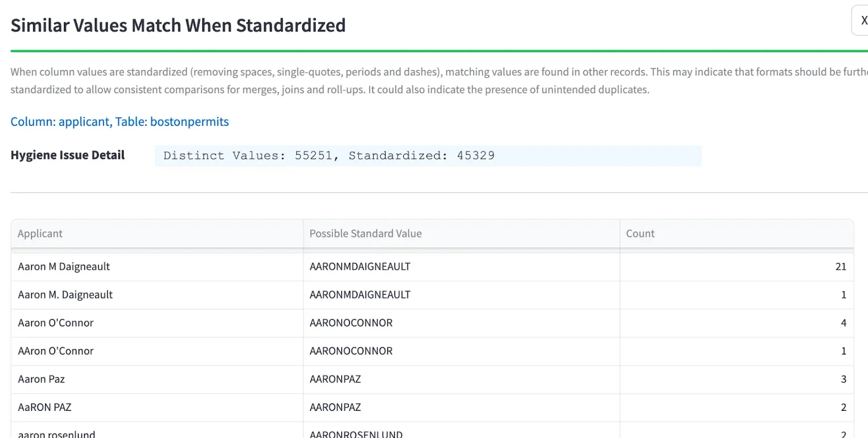Click the AARONROSENLUND standard value cell
The image size is (868, 438).
pyautogui.click(x=461, y=430)
